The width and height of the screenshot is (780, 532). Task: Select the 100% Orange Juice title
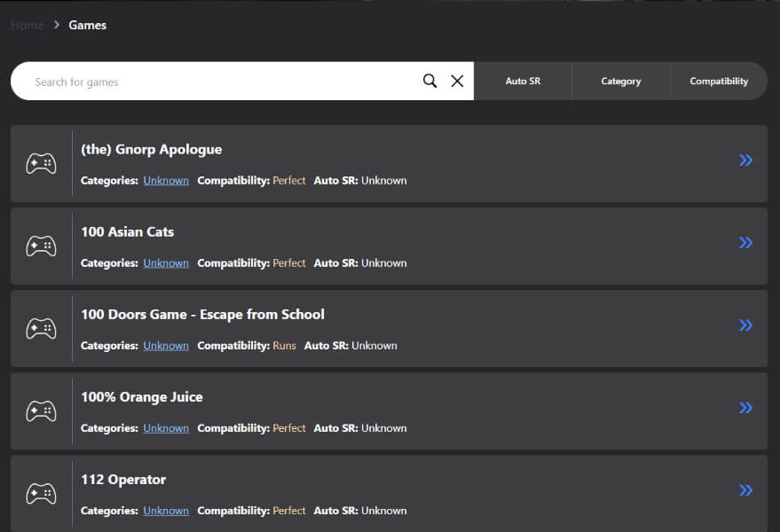coord(142,397)
